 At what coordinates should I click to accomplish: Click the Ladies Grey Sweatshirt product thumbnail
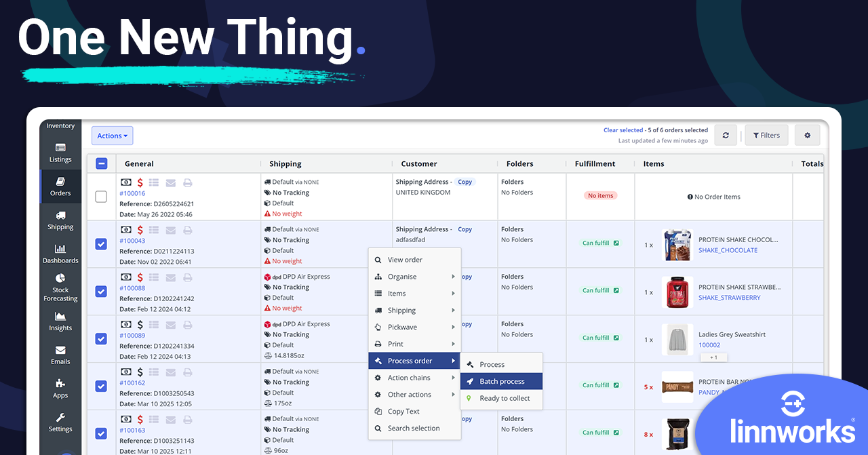coord(677,339)
